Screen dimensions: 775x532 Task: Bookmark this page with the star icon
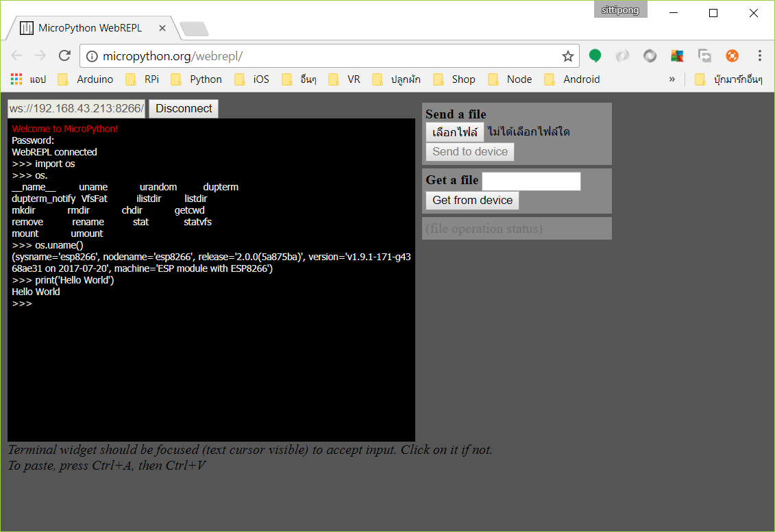(x=567, y=55)
